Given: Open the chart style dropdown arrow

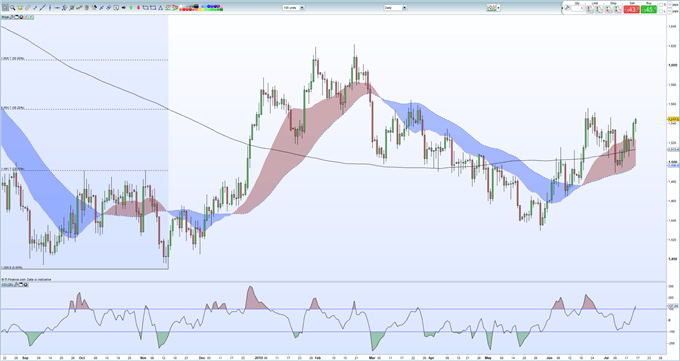Looking at the screenshot, I should (x=499, y=7).
